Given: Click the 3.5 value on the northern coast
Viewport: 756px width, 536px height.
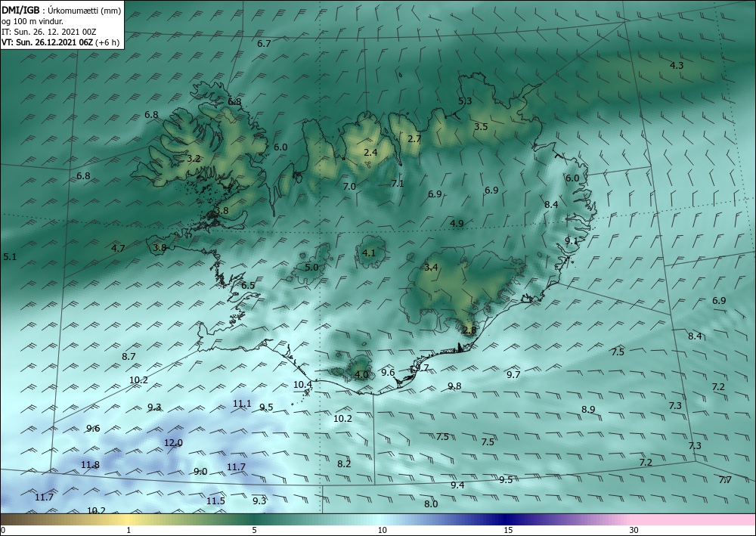Looking at the screenshot, I should click(481, 127).
